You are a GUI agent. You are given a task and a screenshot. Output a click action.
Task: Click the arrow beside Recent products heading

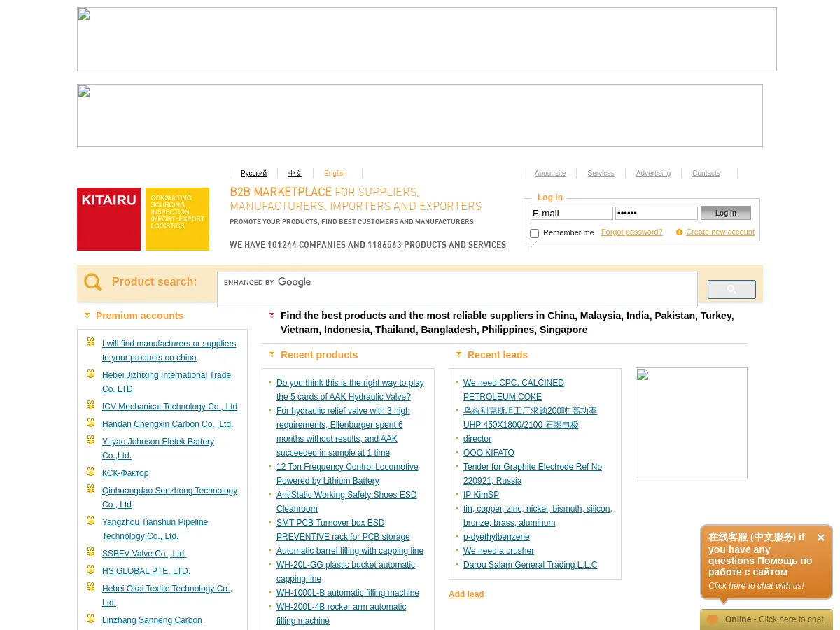[x=272, y=355]
